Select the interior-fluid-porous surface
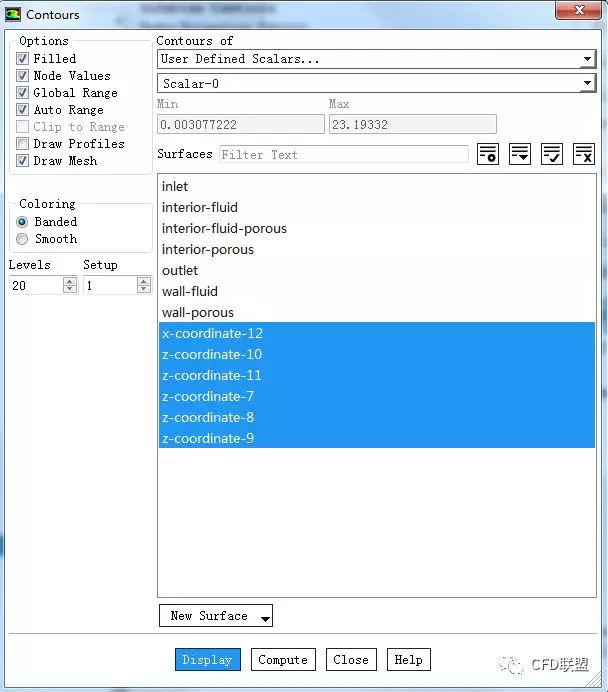608x692 pixels. click(376, 228)
